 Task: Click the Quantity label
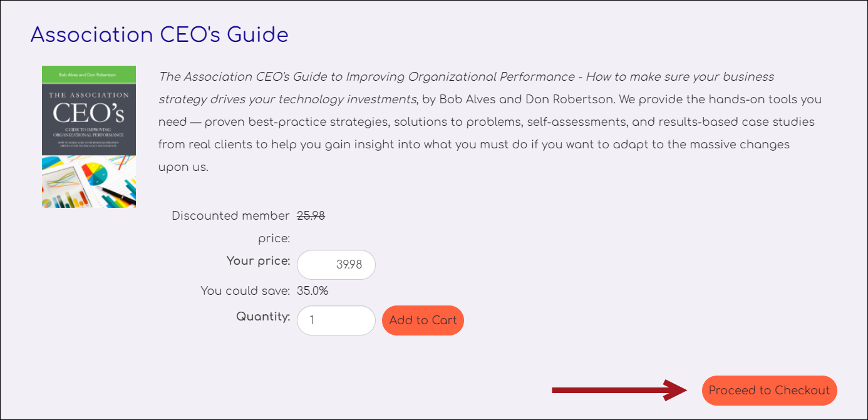263,317
